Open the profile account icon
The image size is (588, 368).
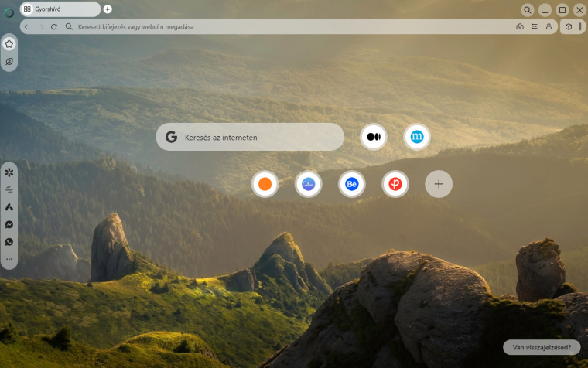coord(549,26)
